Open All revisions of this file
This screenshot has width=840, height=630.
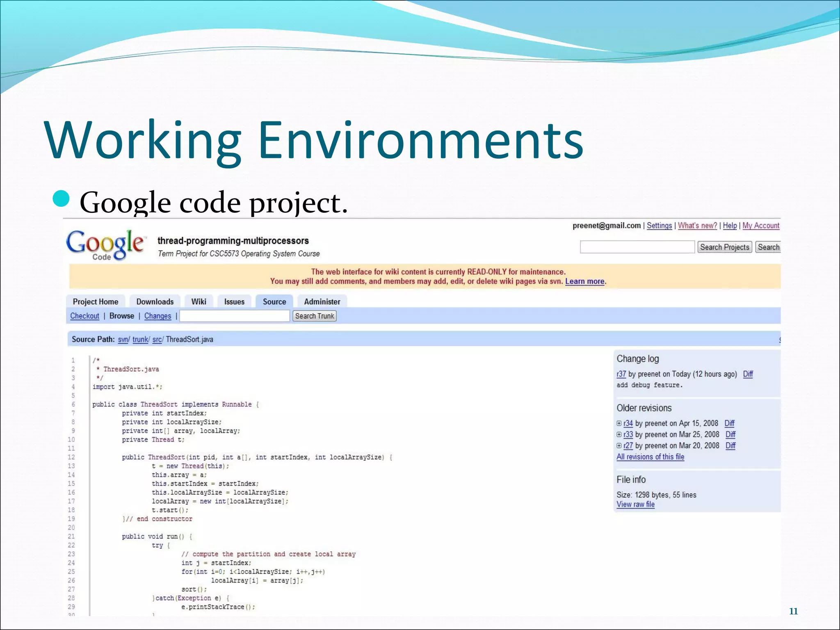click(x=651, y=457)
